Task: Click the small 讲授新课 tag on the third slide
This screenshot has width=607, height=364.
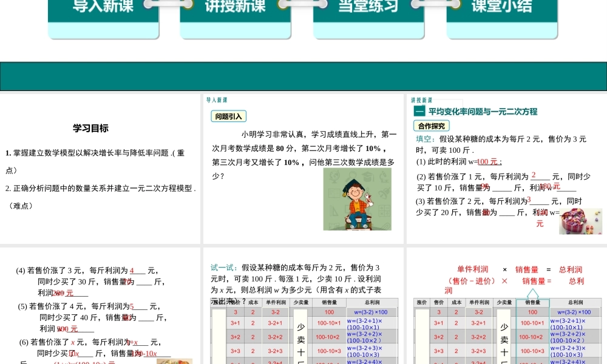Action: [422, 100]
